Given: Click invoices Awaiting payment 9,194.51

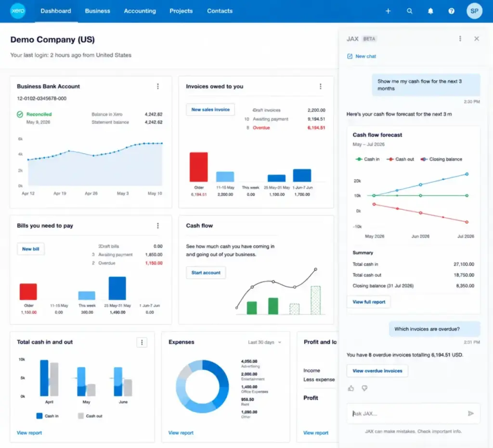Looking at the screenshot, I should (x=316, y=119).
